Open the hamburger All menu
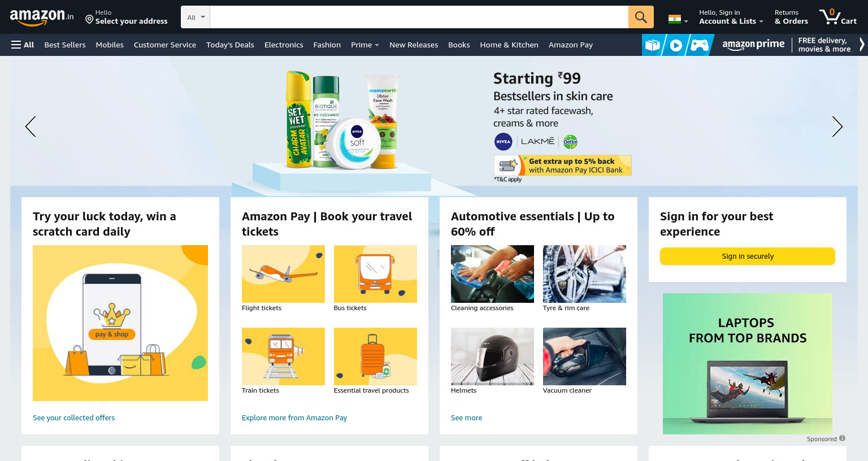The image size is (868, 461). [x=23, y=45]
